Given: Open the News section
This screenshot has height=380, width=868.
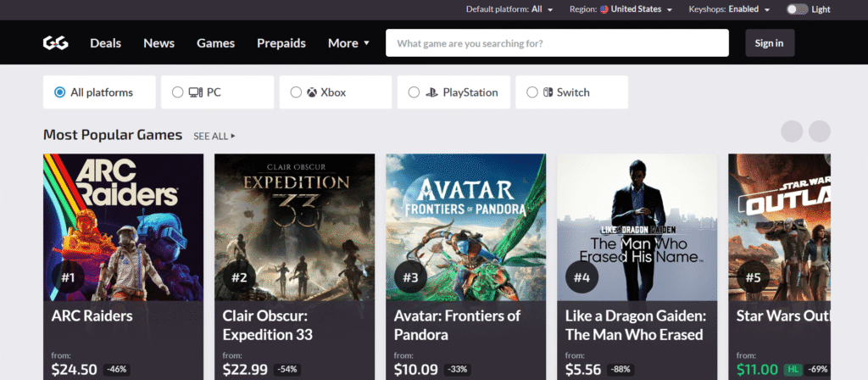Looking at the screenshot, I should (159, 43).
